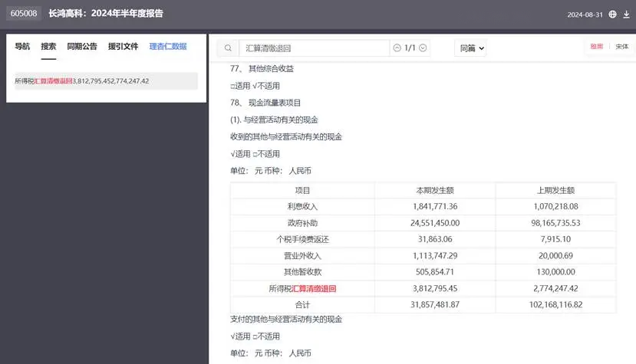
Task: Click the line 支付的其他与经营活动有关的现金
Action: [x=286, y=319]
